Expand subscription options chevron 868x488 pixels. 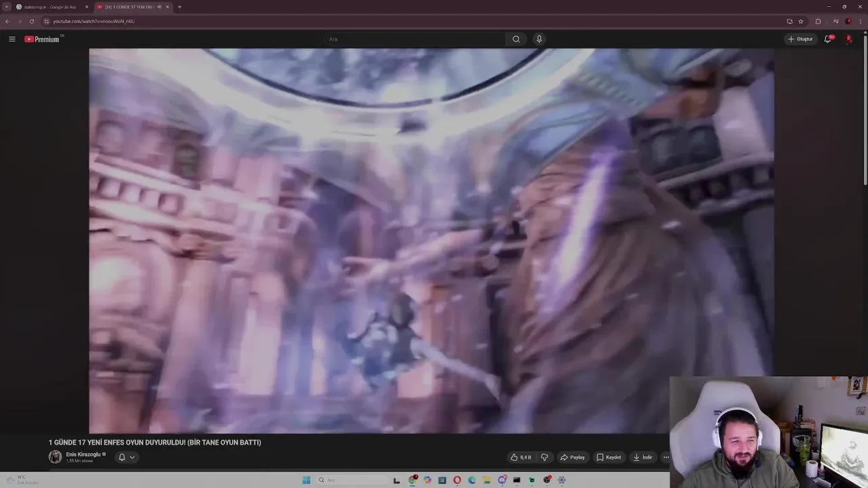pyautogui.click(x=132, y=457)
